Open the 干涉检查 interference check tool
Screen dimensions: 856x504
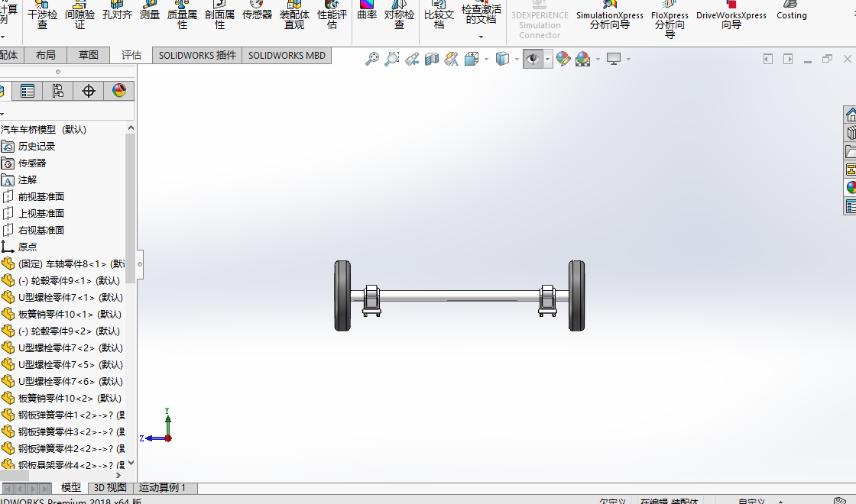point(42,15)
